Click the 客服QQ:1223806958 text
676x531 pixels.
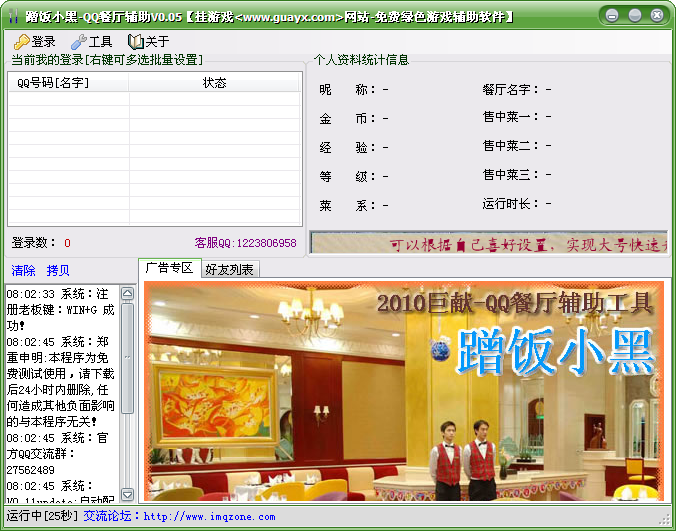point(245,243)
